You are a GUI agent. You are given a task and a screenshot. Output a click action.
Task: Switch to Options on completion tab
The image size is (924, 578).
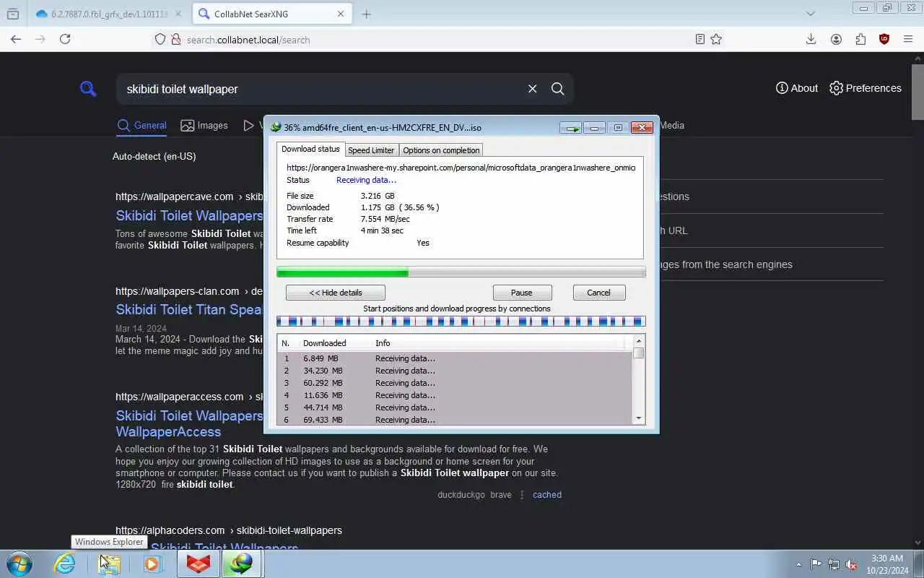click(441, 150)
